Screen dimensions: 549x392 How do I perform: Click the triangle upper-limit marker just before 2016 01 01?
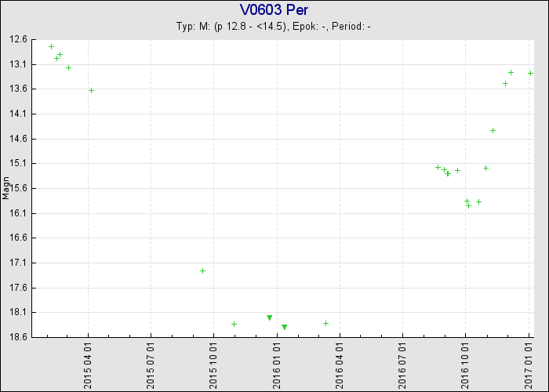(269, 318)
